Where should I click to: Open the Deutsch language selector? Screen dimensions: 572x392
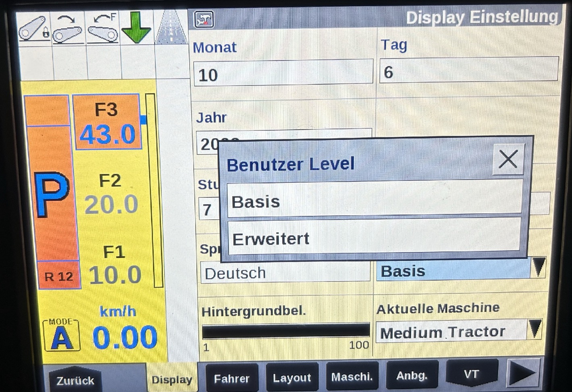285,273
